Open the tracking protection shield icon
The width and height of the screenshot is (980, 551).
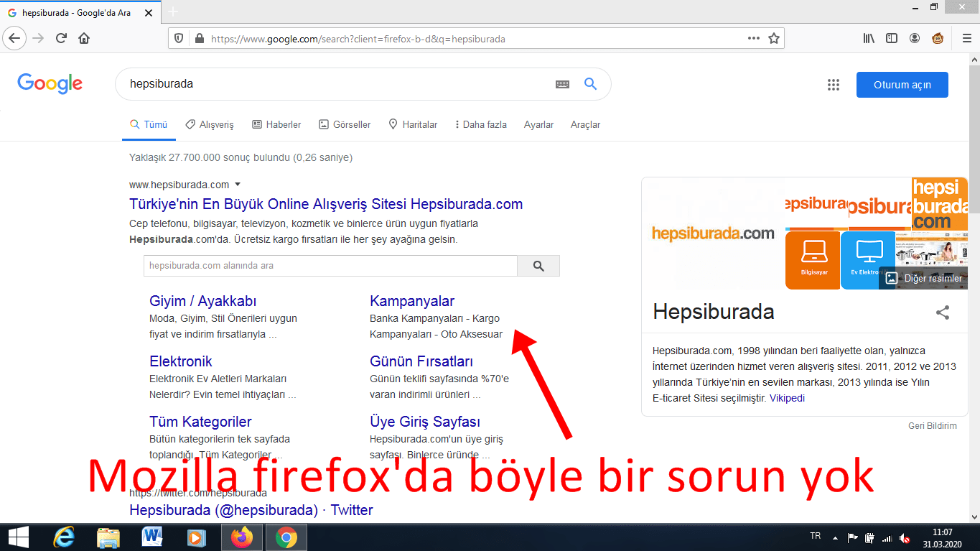(x=179, y=39)
